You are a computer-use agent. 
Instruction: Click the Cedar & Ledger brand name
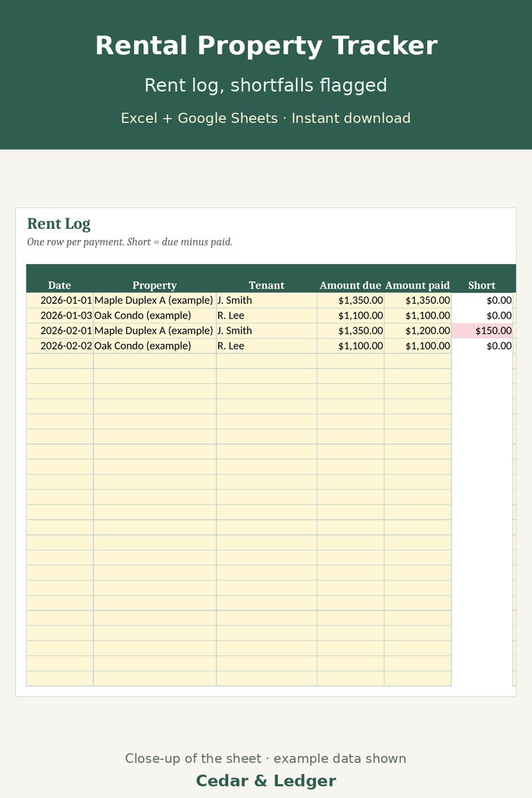[x=266, y=781]
